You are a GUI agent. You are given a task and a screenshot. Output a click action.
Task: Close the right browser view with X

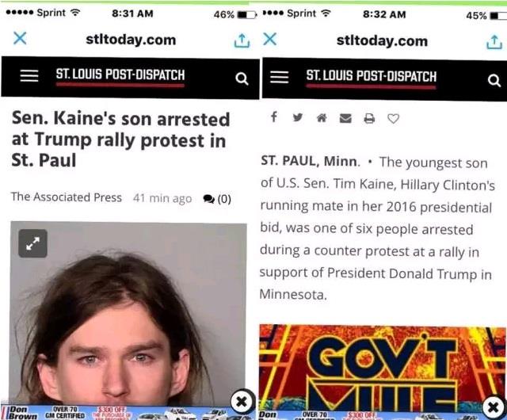(x=269, y=39)
